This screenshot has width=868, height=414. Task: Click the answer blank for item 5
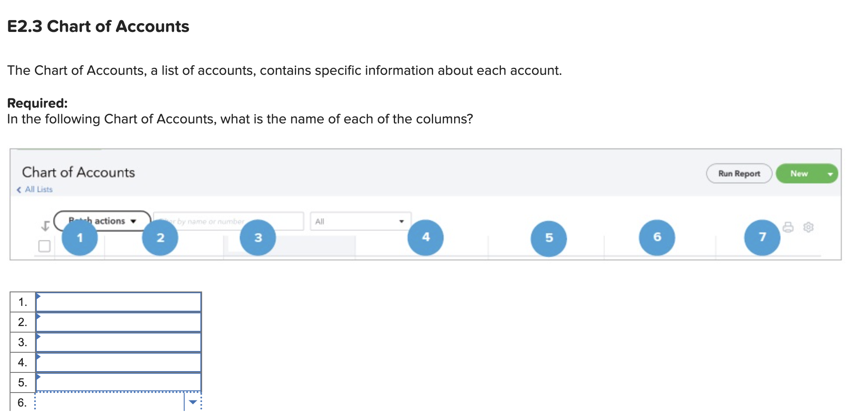pyautogui.click(x=119, y=382)
